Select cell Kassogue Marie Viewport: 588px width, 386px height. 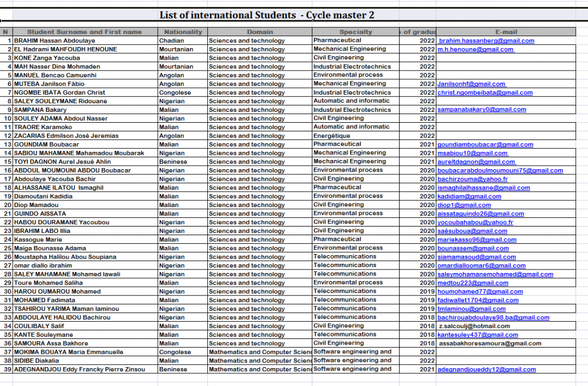pos(85,240)
